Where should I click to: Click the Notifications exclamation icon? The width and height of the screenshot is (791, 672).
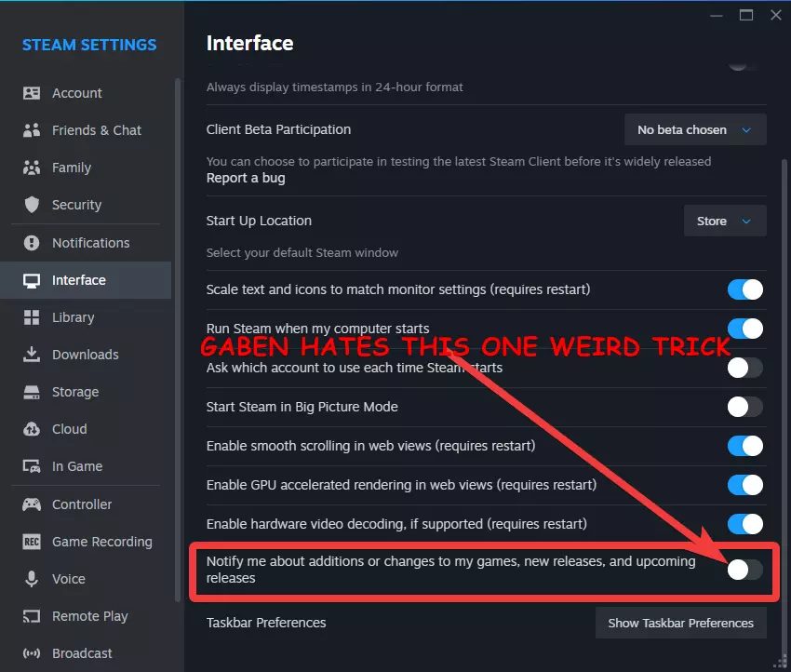click(32, 243)
